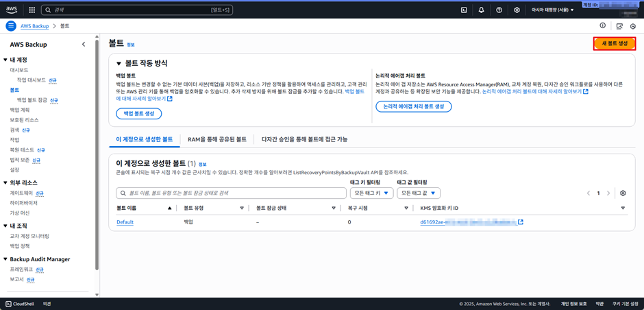Screen dimensions: 644x310
Task: Switch to the RAM을 통해 공유된 볼트 tab
Action: [216, 139]
